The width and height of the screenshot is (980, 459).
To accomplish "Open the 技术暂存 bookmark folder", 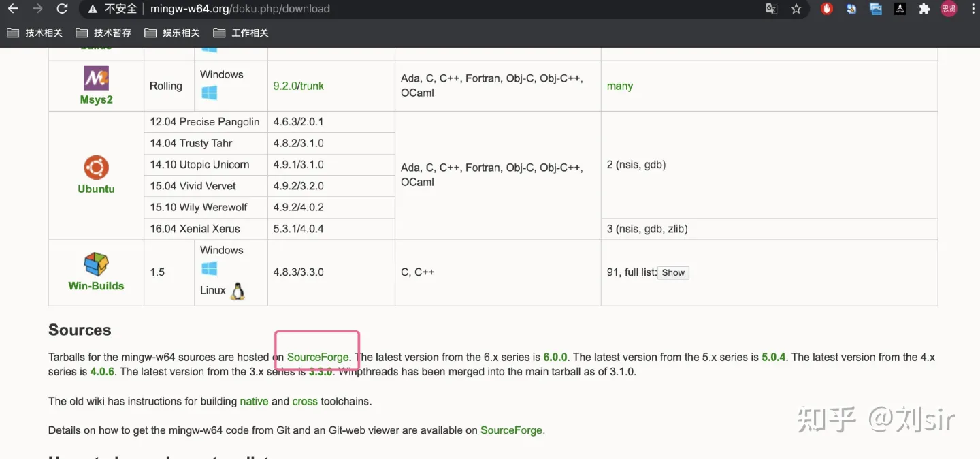I will click(x=103, y=33).
